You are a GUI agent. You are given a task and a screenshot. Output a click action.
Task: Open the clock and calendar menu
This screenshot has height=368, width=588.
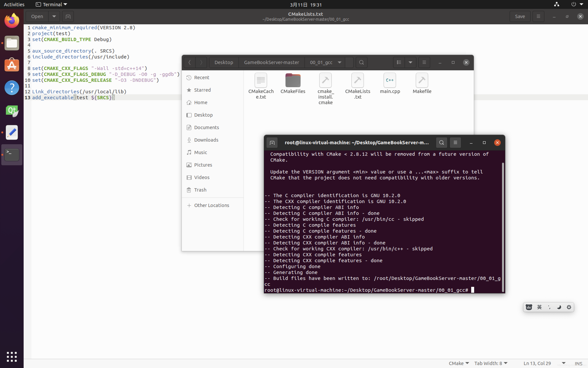(306, 5)
